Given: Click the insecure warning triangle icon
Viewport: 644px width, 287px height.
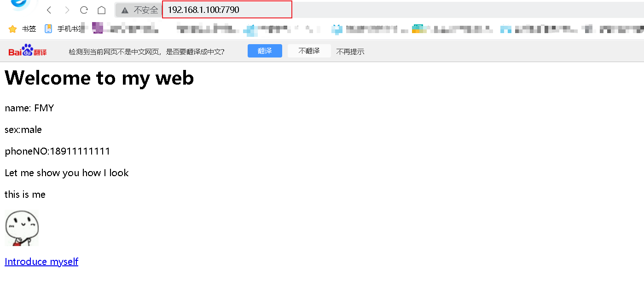Looking at the screenshot, I should coord(125,10).
